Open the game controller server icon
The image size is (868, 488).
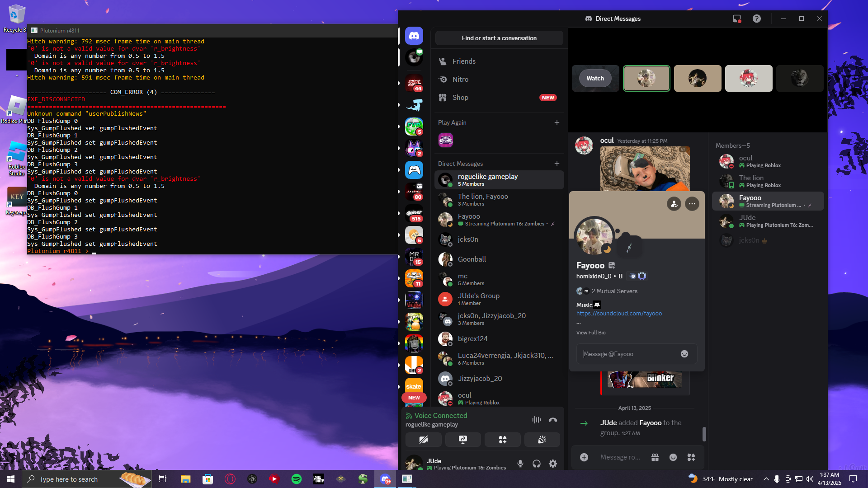click(414, 170)
